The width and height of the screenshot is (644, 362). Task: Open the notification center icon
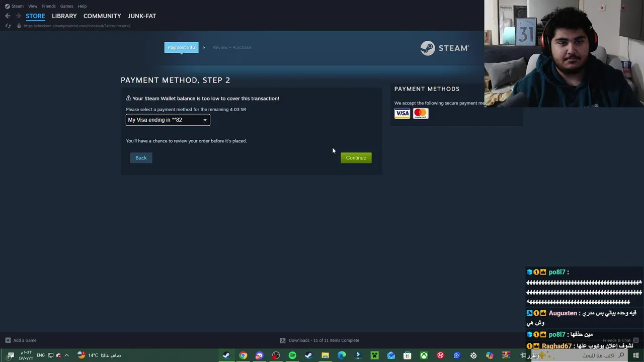[x=11, y=355]
